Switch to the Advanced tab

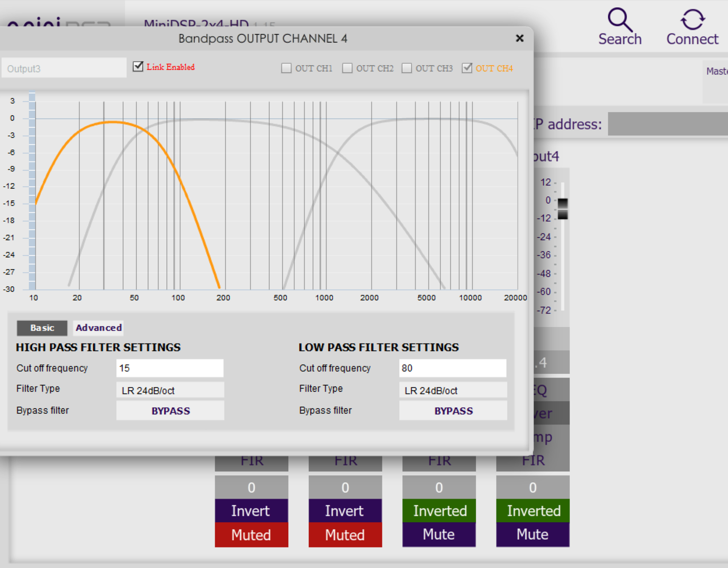(98, 328)
